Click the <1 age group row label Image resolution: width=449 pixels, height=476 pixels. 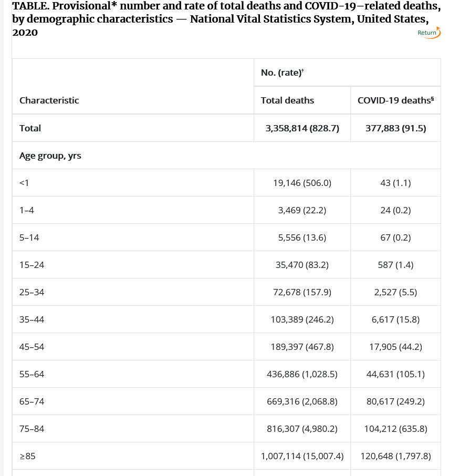point(24,183)
